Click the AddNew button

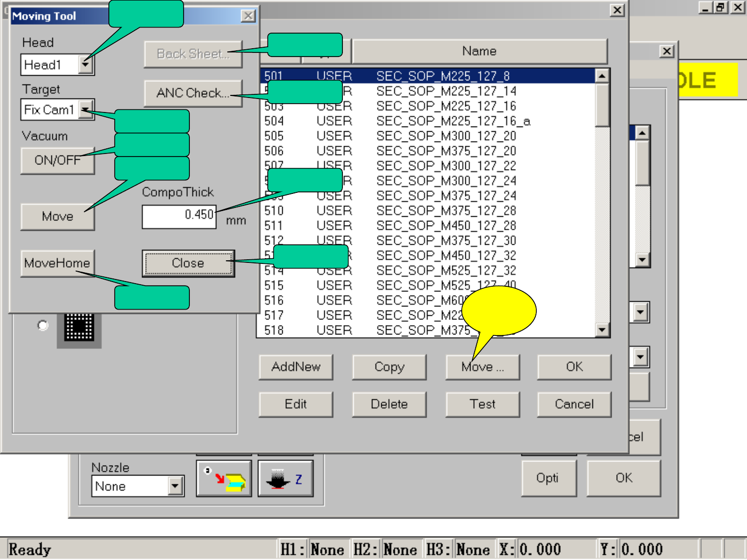tap(296, 367)
